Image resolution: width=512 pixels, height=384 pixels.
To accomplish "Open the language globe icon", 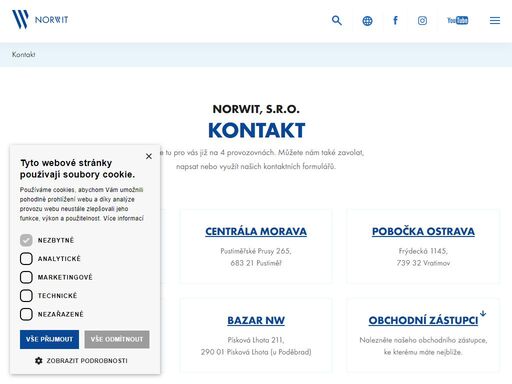I will click(x=367, y=21).
